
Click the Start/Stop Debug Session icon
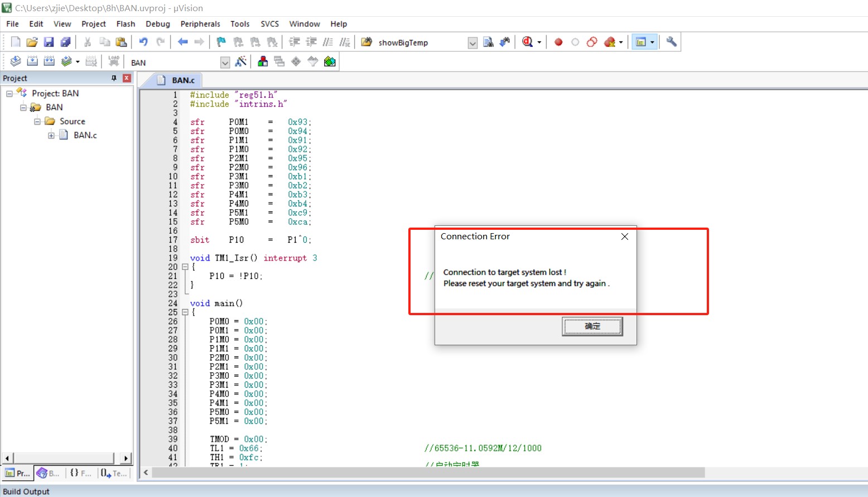(x=528, y=42)
